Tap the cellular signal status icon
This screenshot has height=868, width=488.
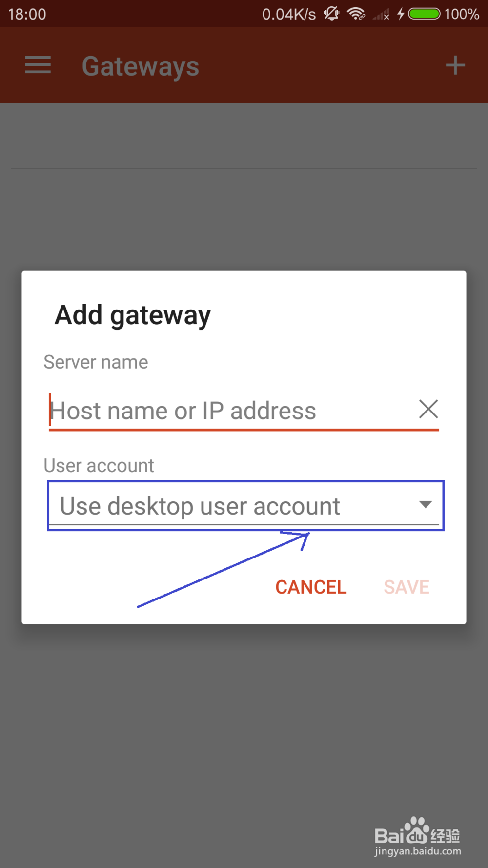click(381, 14)
